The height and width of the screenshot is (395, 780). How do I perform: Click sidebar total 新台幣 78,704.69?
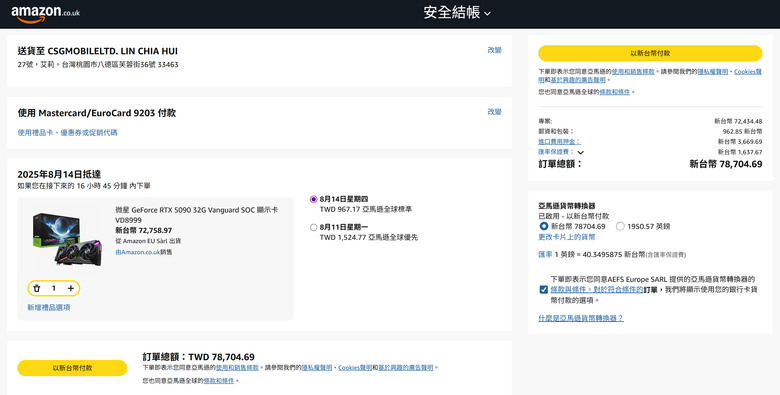pos(726,164)
